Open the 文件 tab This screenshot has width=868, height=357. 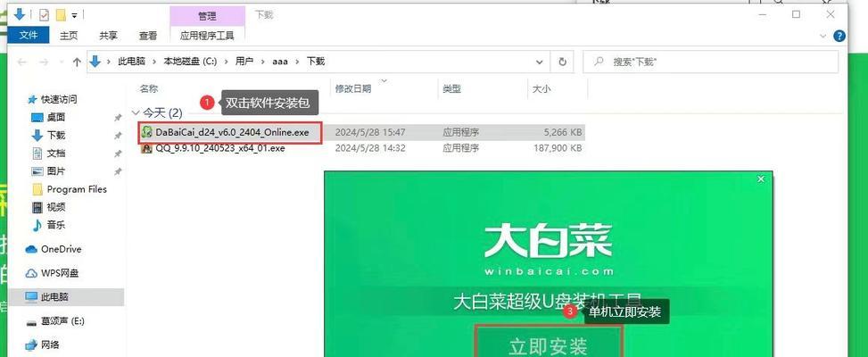tap(29, 36)
